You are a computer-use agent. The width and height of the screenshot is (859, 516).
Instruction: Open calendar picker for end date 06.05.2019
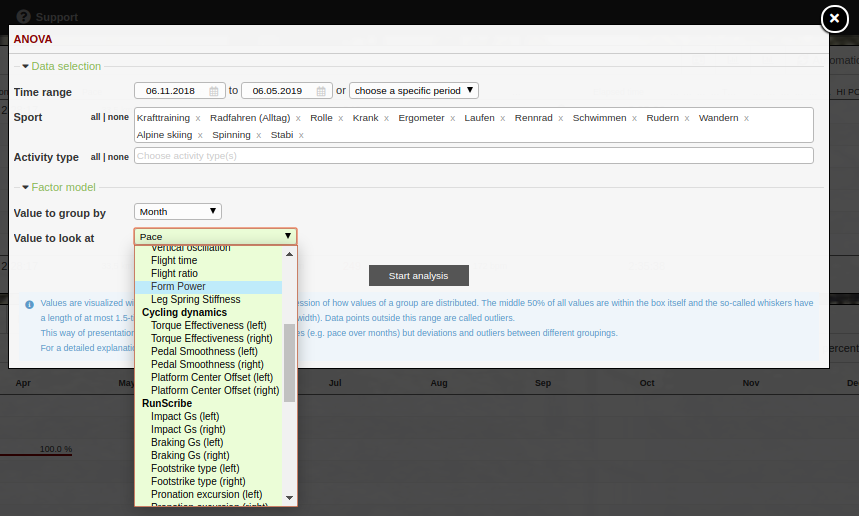click(x=321, y=91)
